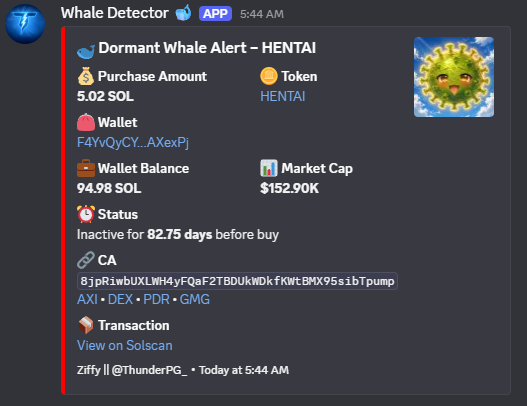Click the 5.02 SOL purchase value
Image resolution: width=527 pixels, height=406 pixels.
pyautogui.click(x=105, y=96)
